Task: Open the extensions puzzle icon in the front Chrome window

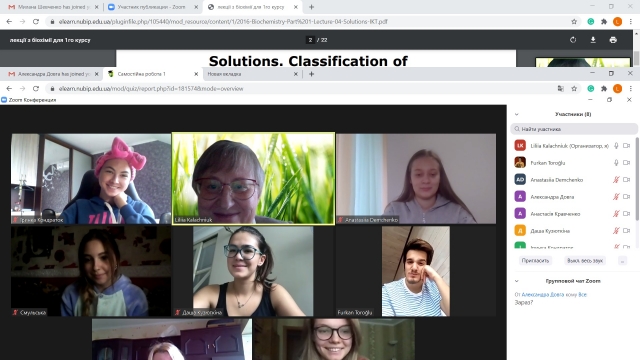Action: pyautogui.click(x=604, y=89)
